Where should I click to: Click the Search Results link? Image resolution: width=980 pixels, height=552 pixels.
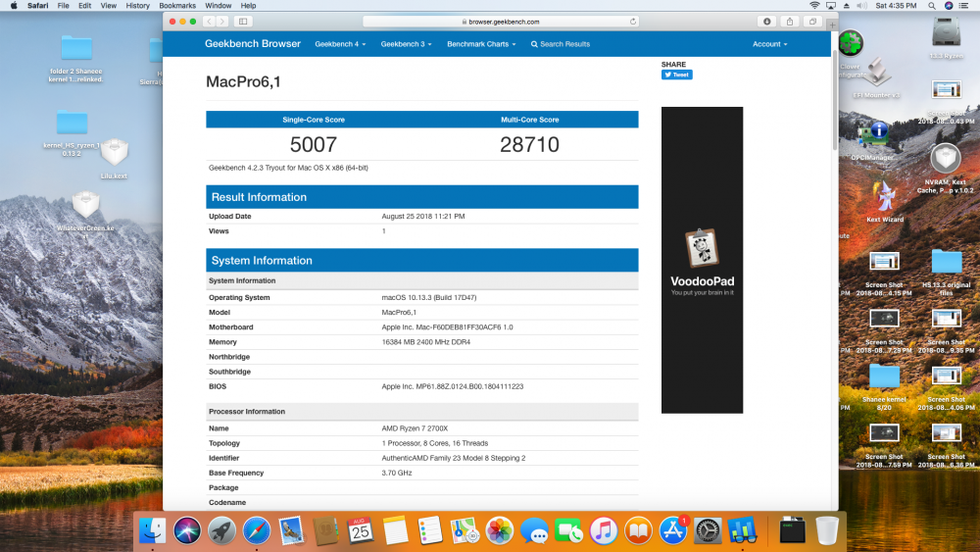[x=561, y=44]
